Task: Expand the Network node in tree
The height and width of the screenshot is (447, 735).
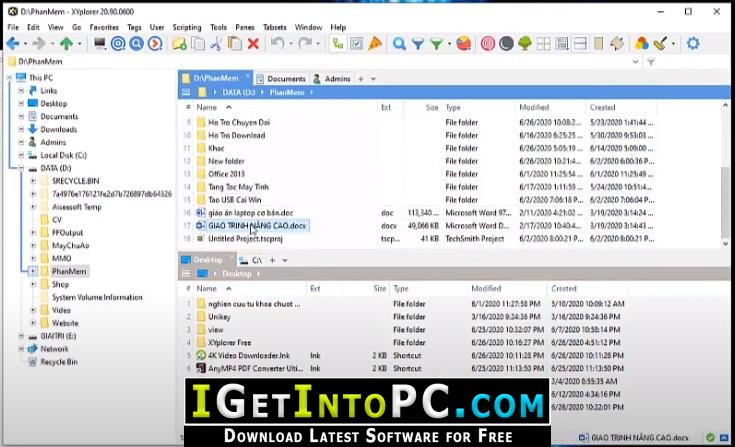Action: 21,349
